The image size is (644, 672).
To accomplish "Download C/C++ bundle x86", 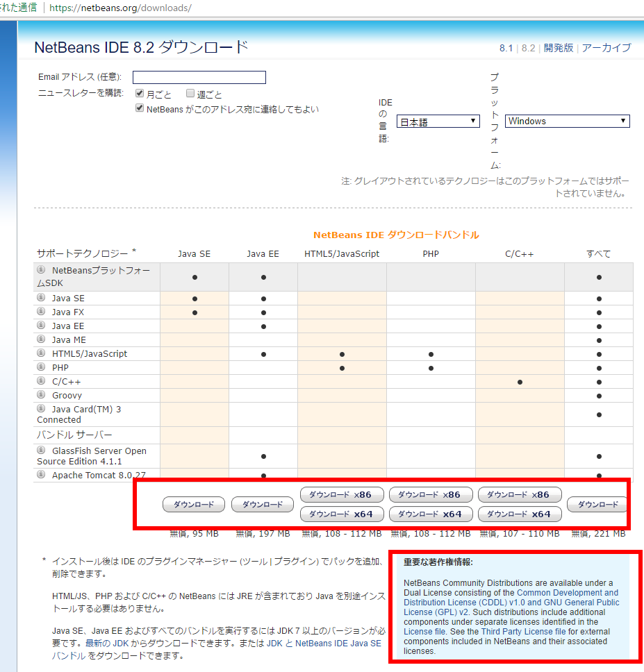I will (x=520, y=494).
